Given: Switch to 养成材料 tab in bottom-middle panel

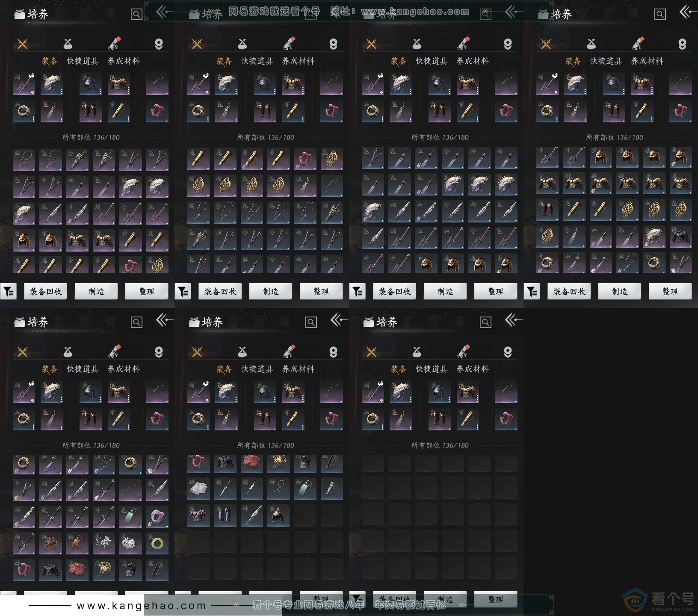Looking at the screenshot, I should [299, 369].
